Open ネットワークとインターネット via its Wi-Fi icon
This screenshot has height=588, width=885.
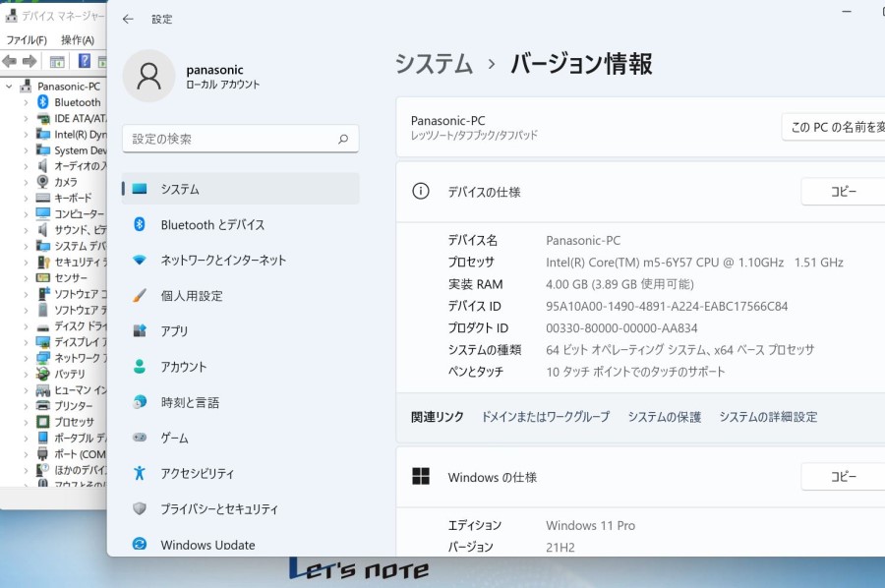pos(140,261)
